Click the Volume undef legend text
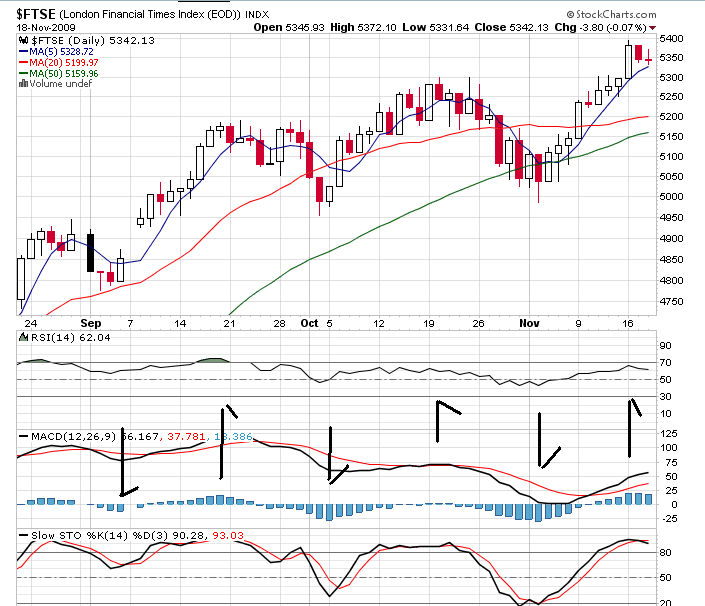705x606 pixels. (x=61, y=84)
